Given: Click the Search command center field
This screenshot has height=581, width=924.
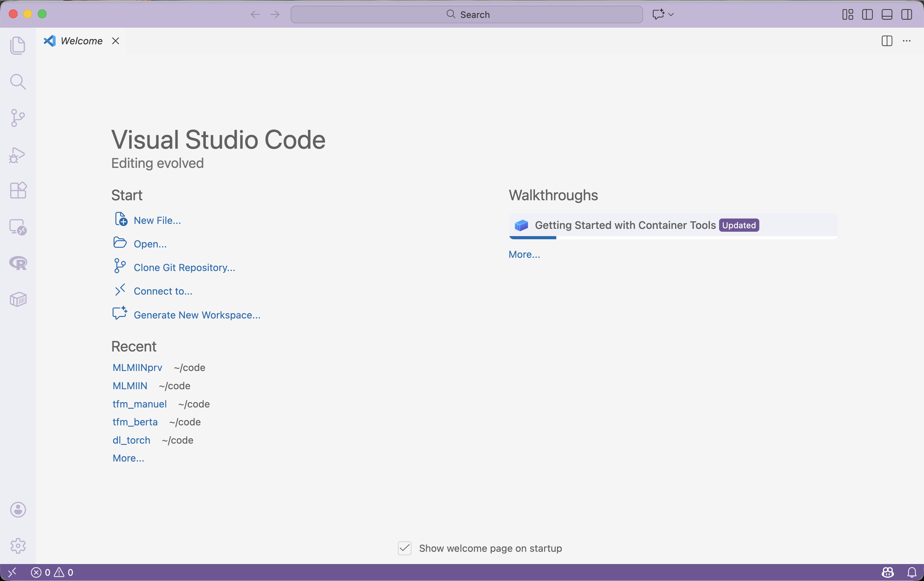Looking at the screenshot, I should point(467,14).
